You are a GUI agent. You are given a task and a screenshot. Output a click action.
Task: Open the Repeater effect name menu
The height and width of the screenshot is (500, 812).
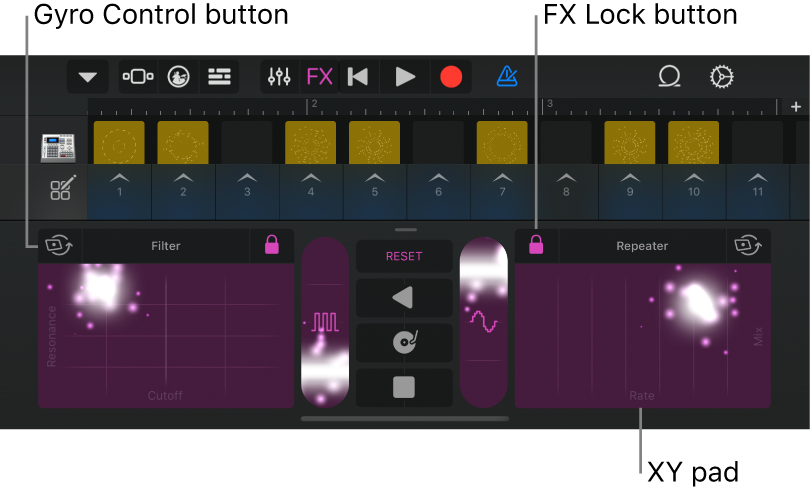click(x=642, y=245)
